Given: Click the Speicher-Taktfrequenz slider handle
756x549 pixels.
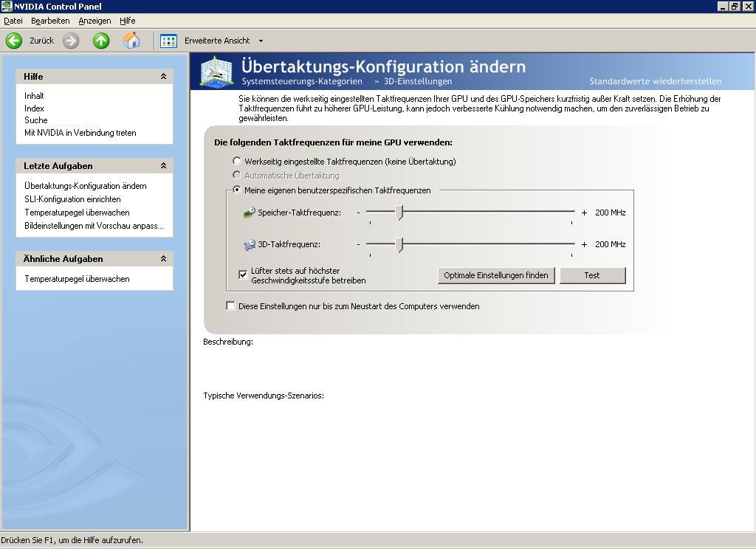Looking at the screenshot, I should (x=399, y=213).
